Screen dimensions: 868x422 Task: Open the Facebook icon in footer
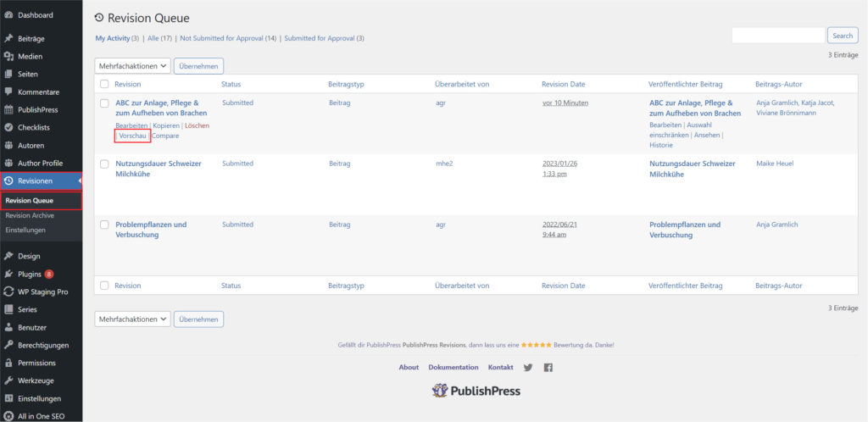548,367
